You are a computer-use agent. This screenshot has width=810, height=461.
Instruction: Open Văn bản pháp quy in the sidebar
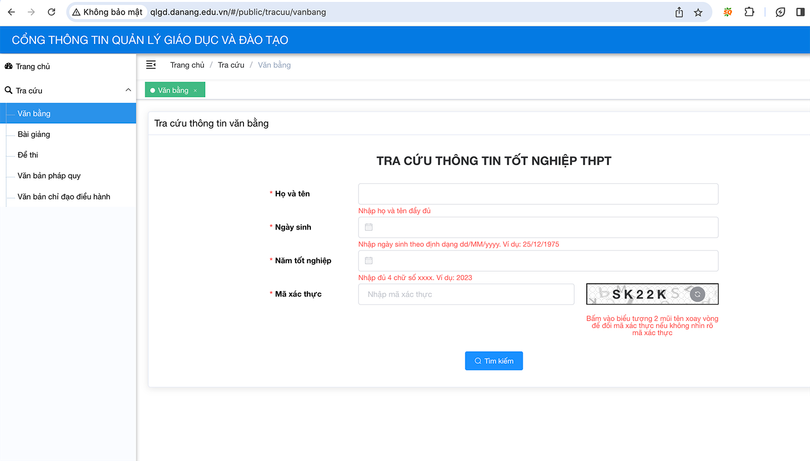(x=68, y=175)
